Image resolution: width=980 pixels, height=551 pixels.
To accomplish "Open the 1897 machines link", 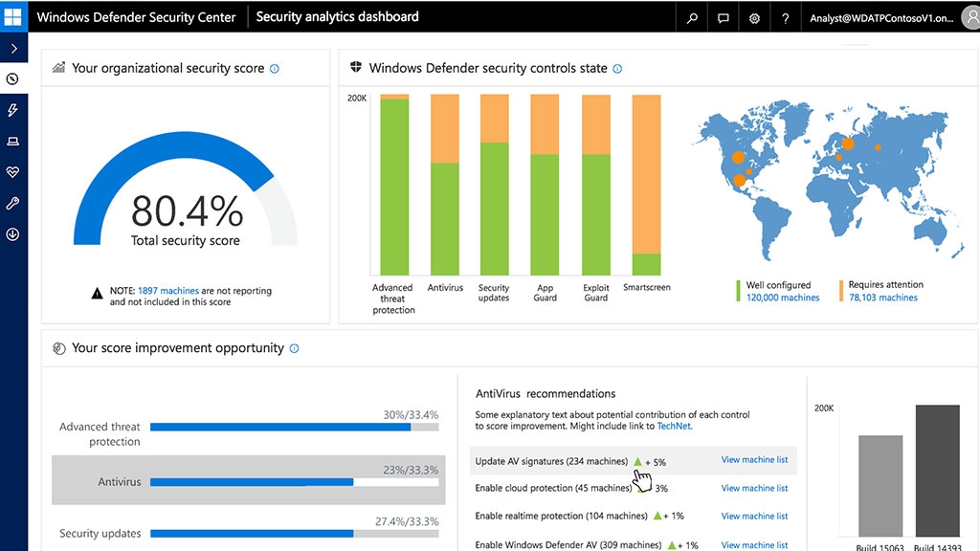I will (x=168, y=291).
